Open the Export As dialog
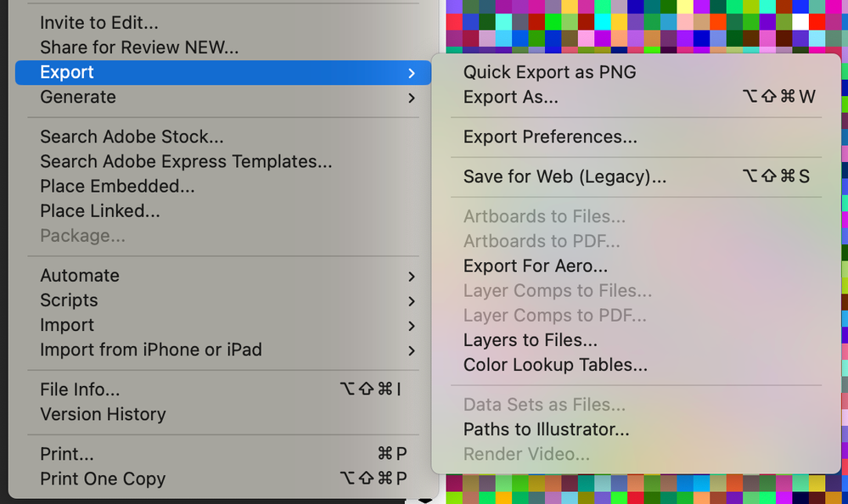Viewport: 848px width, 504px height. pyautogui.click(x=510, y=98)
